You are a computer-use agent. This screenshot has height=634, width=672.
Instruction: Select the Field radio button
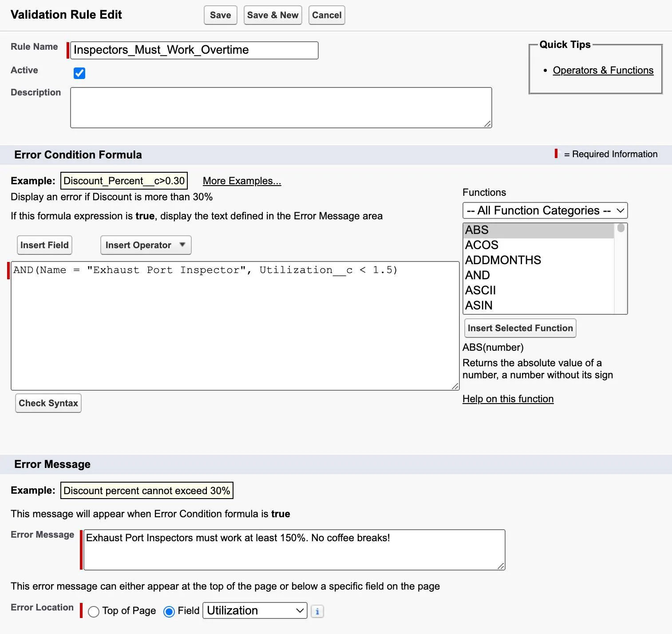pyautogui.click(x=169, y=612)
